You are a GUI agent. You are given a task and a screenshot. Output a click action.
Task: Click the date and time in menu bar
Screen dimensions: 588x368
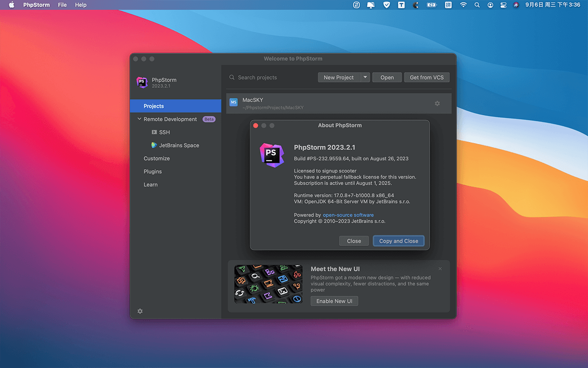[553, 5]
